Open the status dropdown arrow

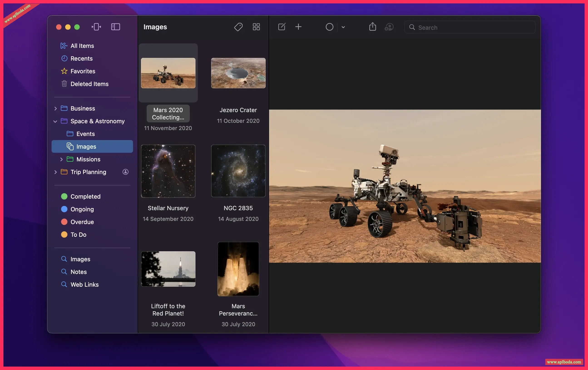point(343,27)
